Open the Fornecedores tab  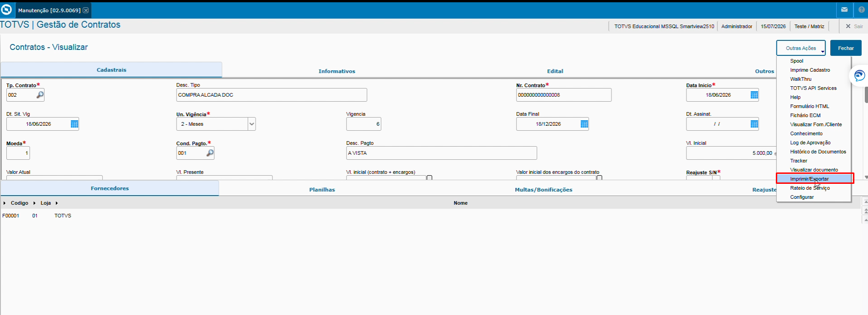pos(110,188)
